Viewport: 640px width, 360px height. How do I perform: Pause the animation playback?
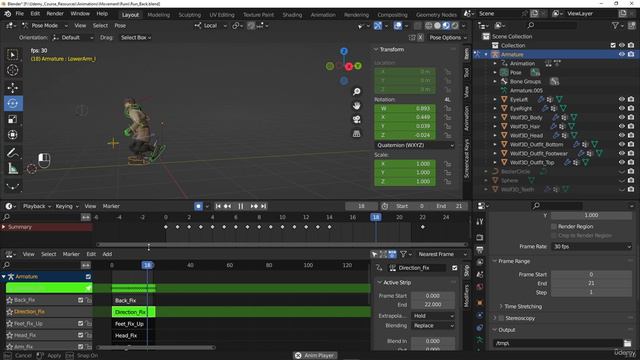[241, 206]
